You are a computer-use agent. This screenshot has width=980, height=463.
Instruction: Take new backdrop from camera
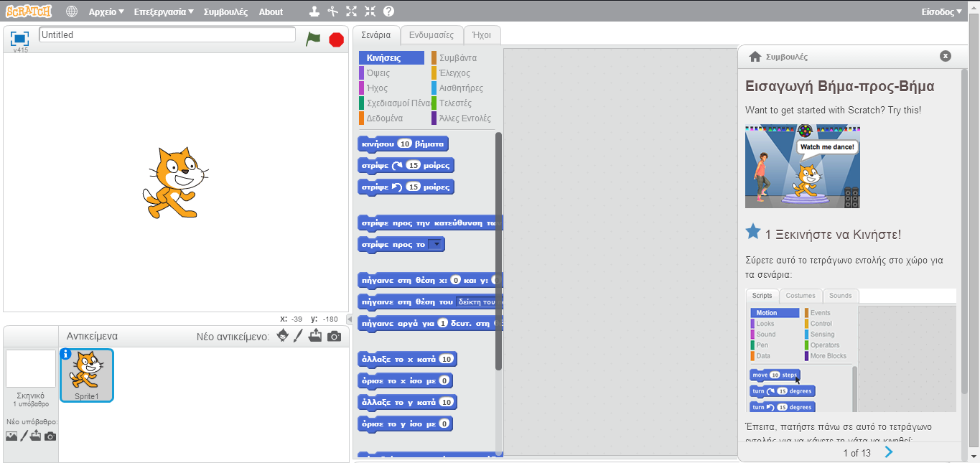[x=50, y=436]
